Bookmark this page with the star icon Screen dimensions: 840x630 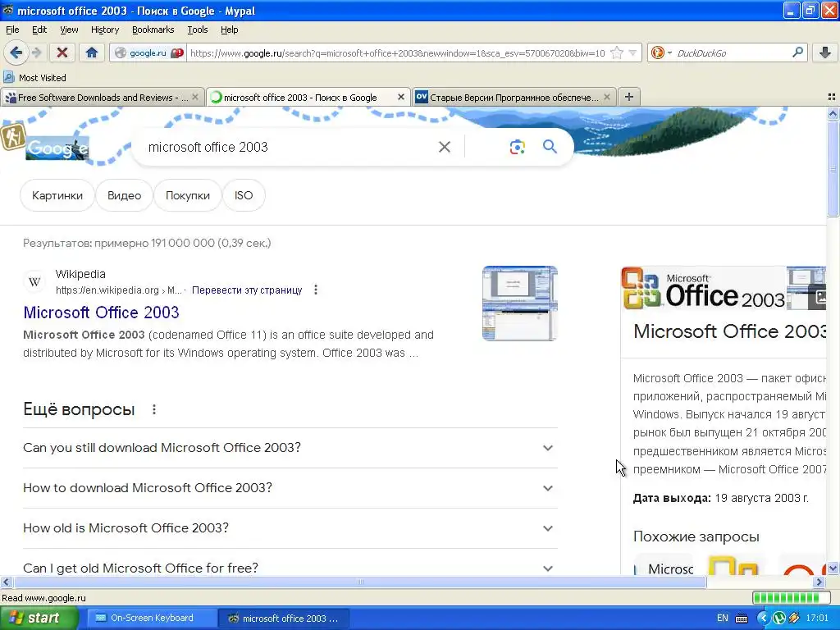pos(617,52)
